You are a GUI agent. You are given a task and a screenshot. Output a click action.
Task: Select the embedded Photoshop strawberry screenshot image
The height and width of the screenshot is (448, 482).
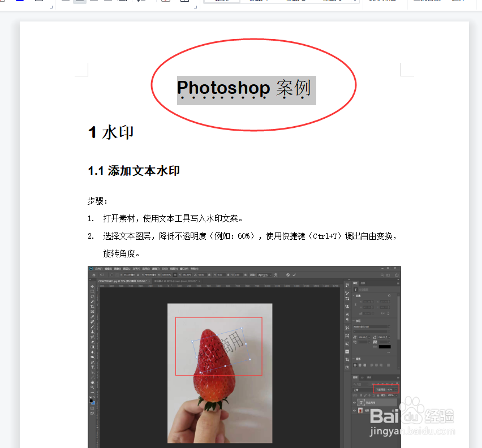244,357
